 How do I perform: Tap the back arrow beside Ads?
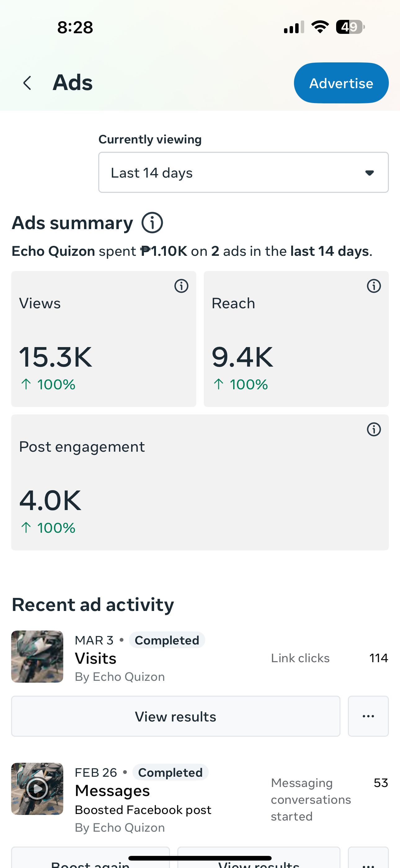point(27,83)
